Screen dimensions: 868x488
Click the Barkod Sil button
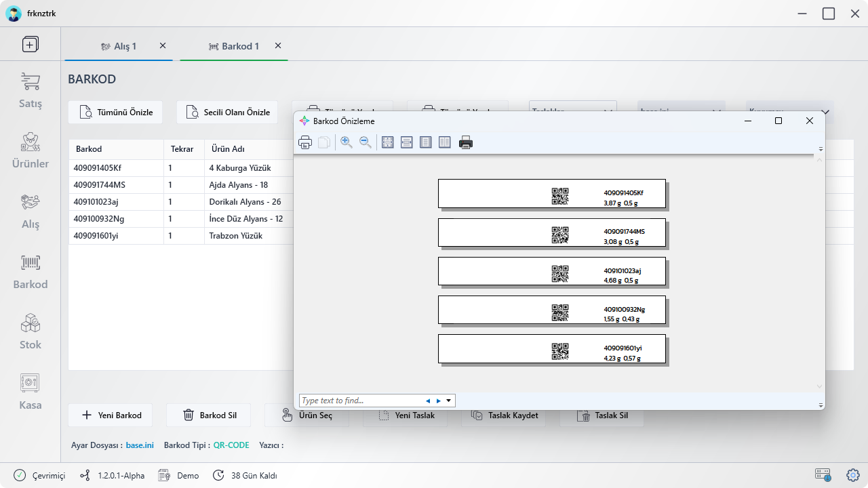tap(208, 415)
